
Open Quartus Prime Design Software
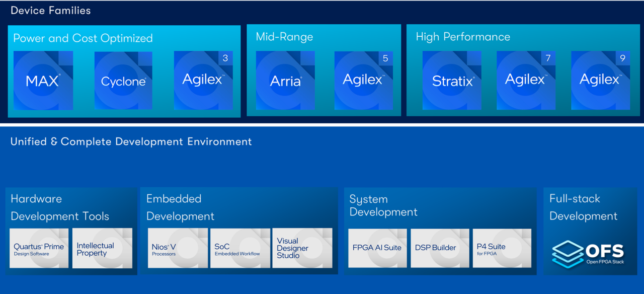click(39, 248)
